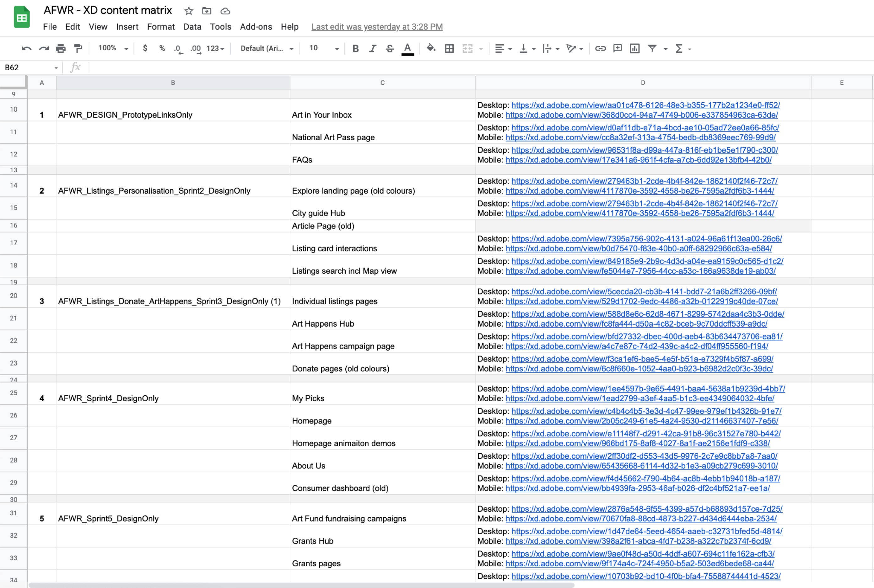Open the Edit menu

coord(73,27)
